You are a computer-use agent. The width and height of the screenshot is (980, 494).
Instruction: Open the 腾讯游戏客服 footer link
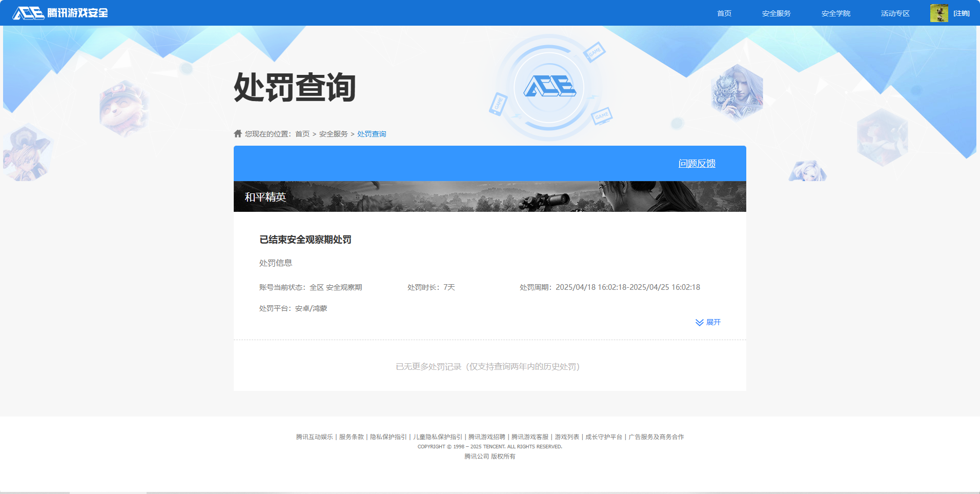[530, 437]
